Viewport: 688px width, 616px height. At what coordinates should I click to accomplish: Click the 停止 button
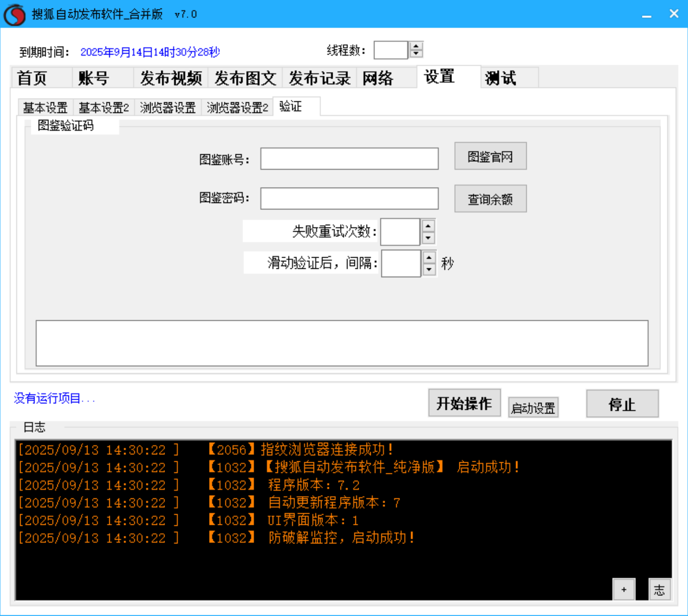(622, 403)
